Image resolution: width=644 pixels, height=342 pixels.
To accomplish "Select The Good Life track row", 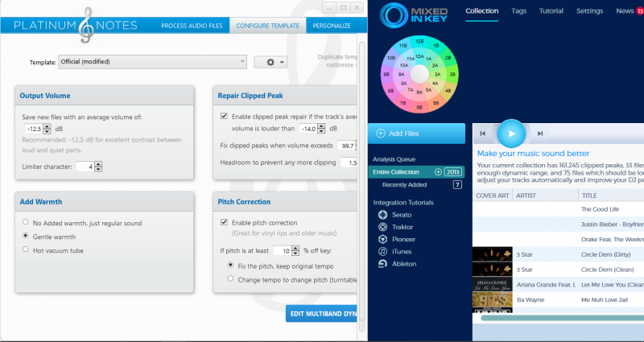I will coord(558,209).
